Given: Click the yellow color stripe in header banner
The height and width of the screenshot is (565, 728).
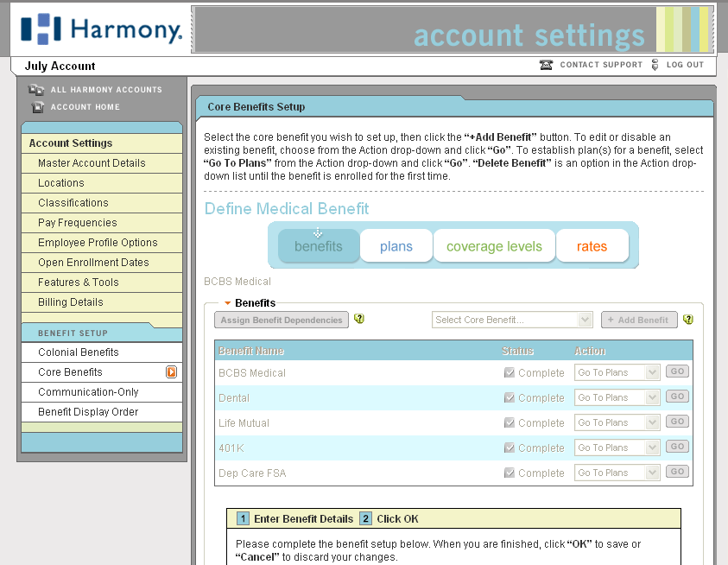Looking at the screenshot, I should tap(667, 29).
